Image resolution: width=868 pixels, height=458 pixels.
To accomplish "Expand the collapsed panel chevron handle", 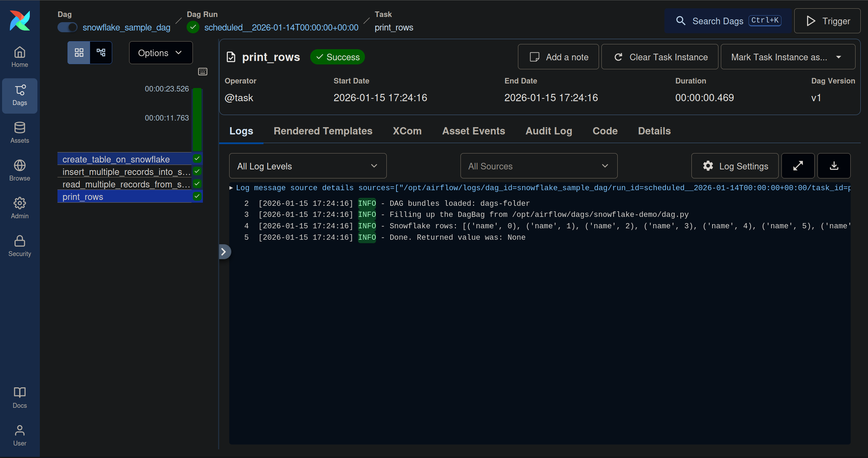I will pyautogui.click(x=224, y=252).
